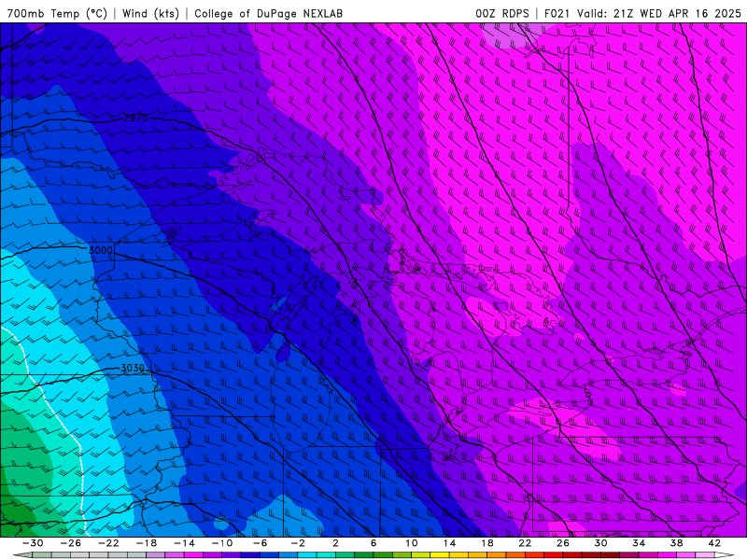Click the 34 colorbar scale label
The height and width of the screenshot is (560, 747).
pyautogui.click(x=639, y=543)
